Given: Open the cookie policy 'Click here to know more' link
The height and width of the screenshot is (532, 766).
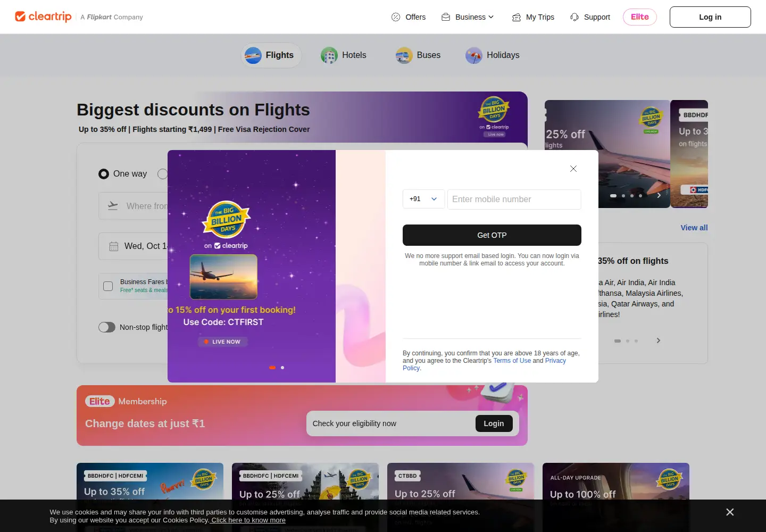Looking at the screenshot, I should [248, 520].
